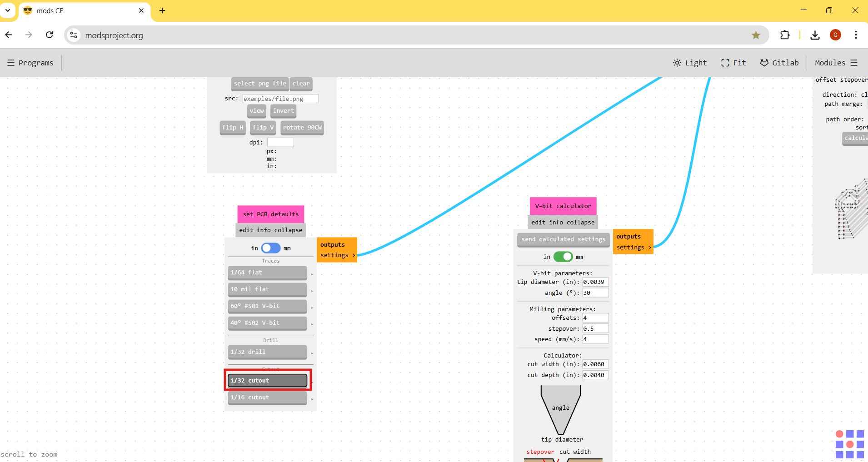Screen dimensions: 868x462
Task: Choose the 10 mil flat trace preset
Action: click(267, 289)
